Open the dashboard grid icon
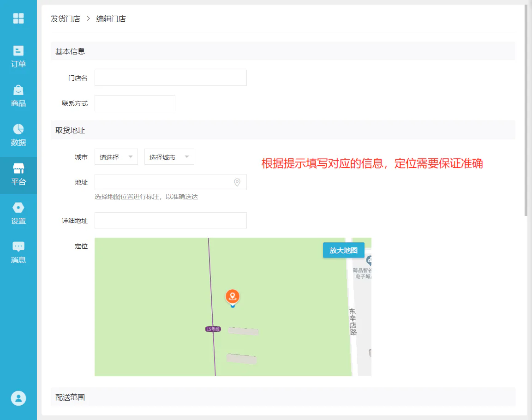 tap(18, 18)
